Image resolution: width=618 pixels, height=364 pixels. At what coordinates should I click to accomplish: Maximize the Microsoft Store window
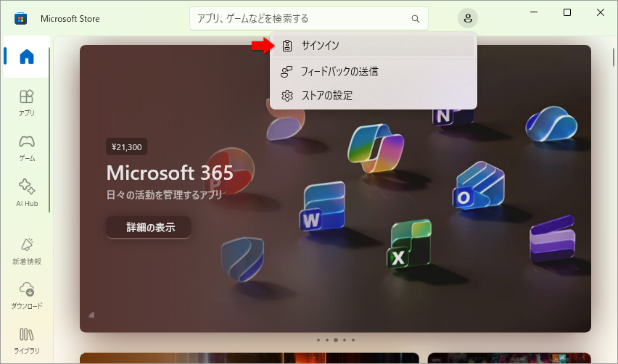coord(567,12)
